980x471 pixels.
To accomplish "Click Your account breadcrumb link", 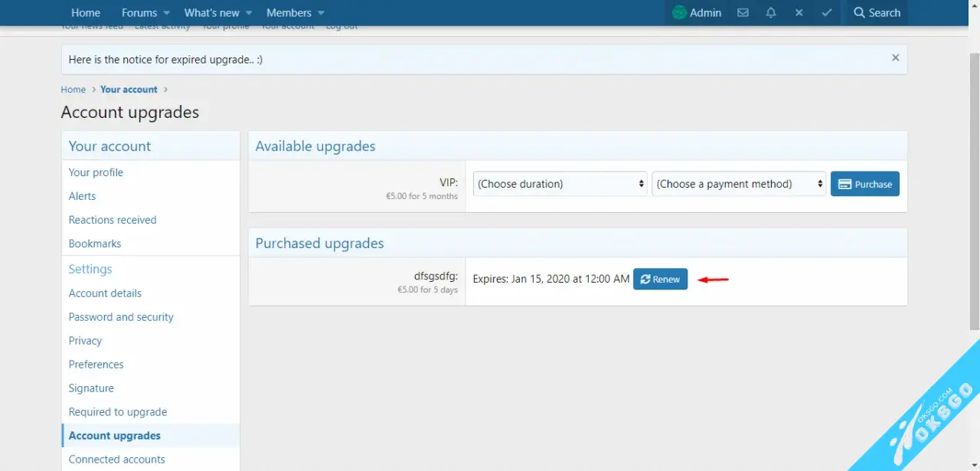I will [x=129, y=90].
